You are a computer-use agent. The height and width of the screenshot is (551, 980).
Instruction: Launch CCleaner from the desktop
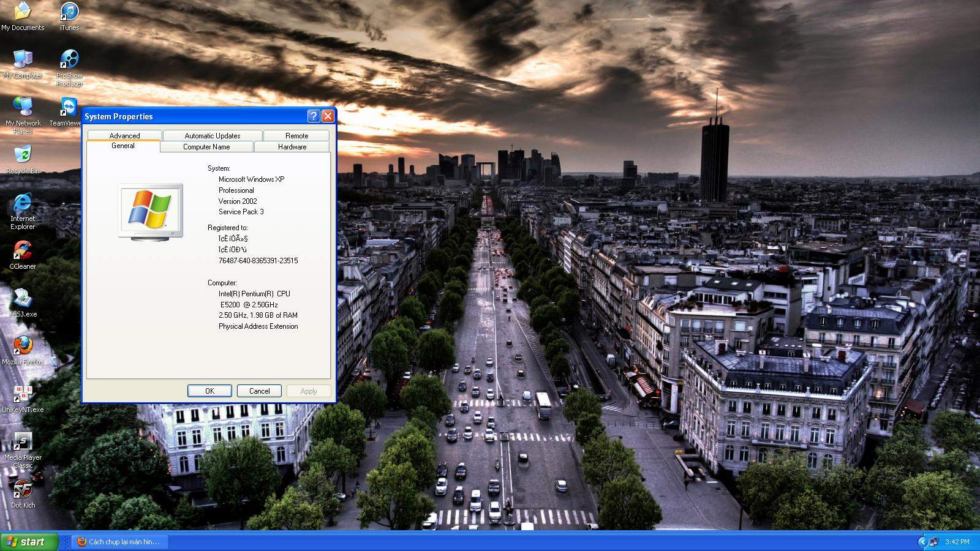tap(23, 251)
